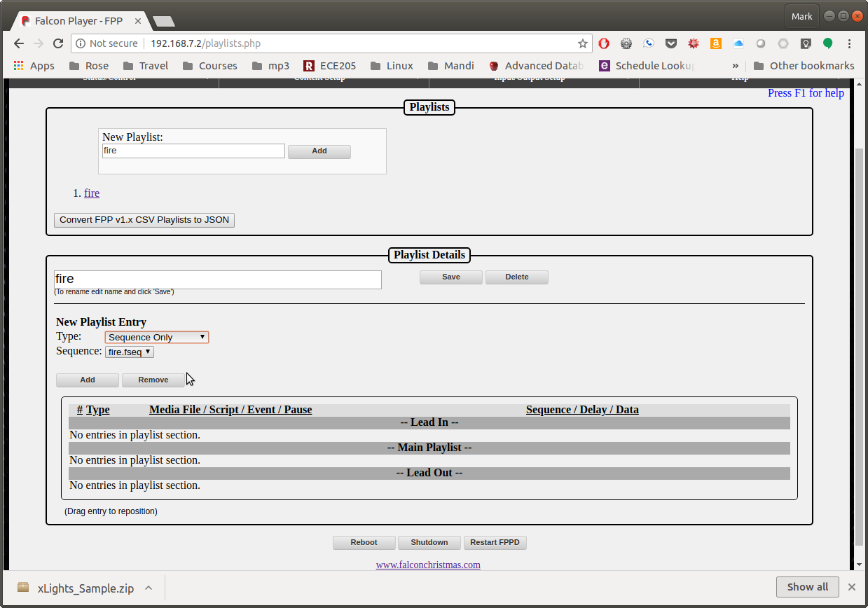
Task: Click Save button in Playlist Details
Action: coord(450,277)
